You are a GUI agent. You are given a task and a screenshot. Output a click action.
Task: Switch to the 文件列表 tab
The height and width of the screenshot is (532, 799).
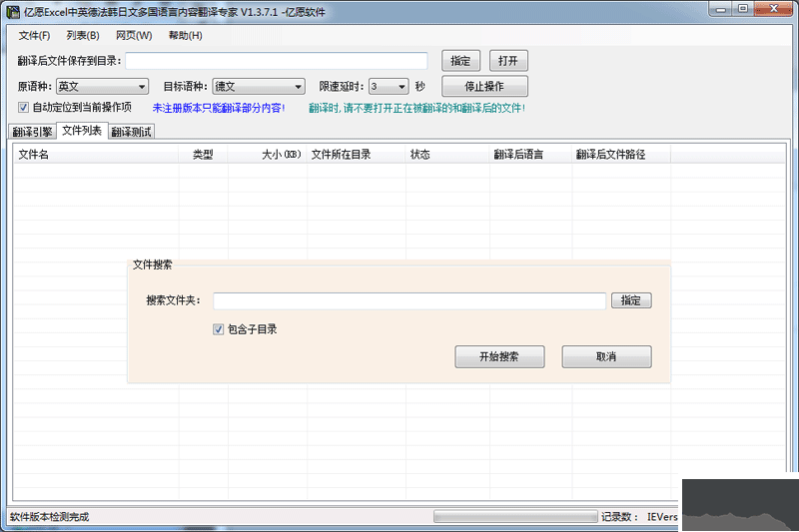(x=82, y=131)
